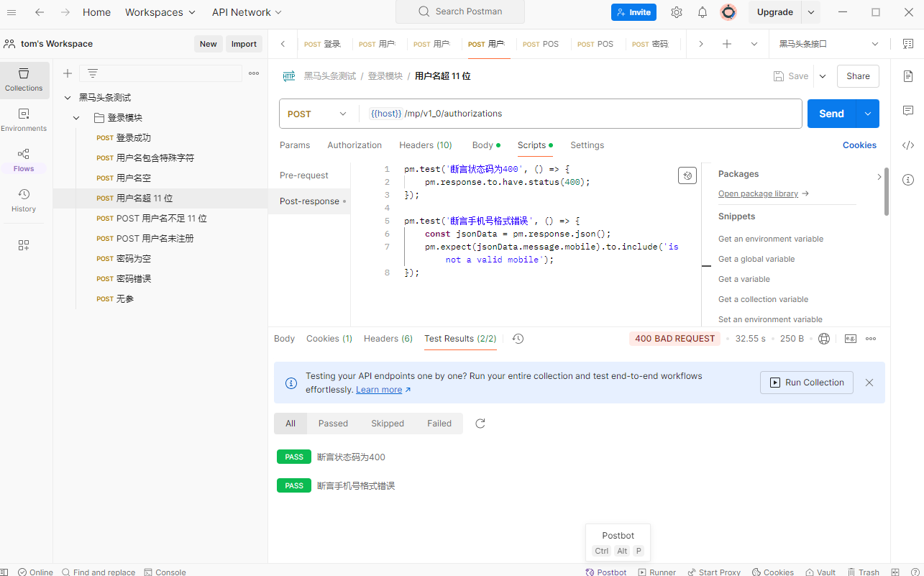This screenshot has height=576, width=924.
Task: Save the response as example icon
Action: 851,339
